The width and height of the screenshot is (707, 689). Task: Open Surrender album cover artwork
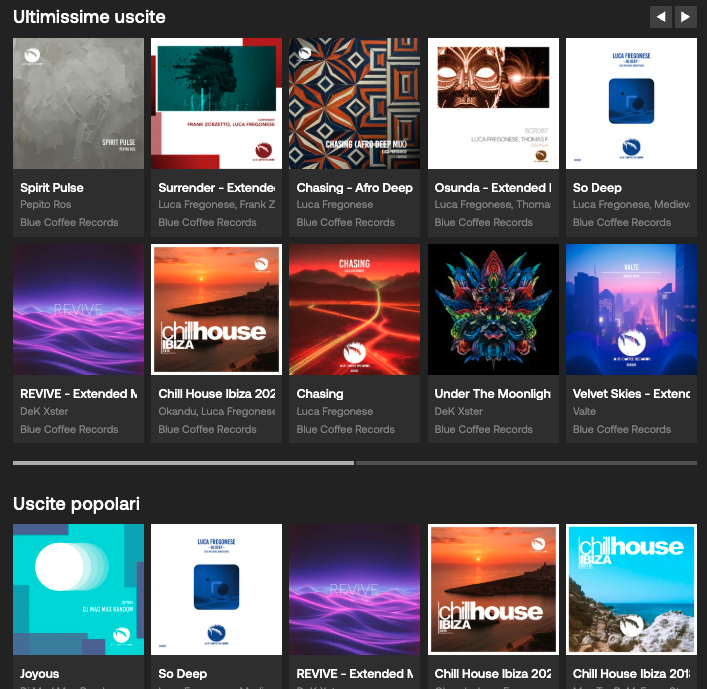click(216, 103)
